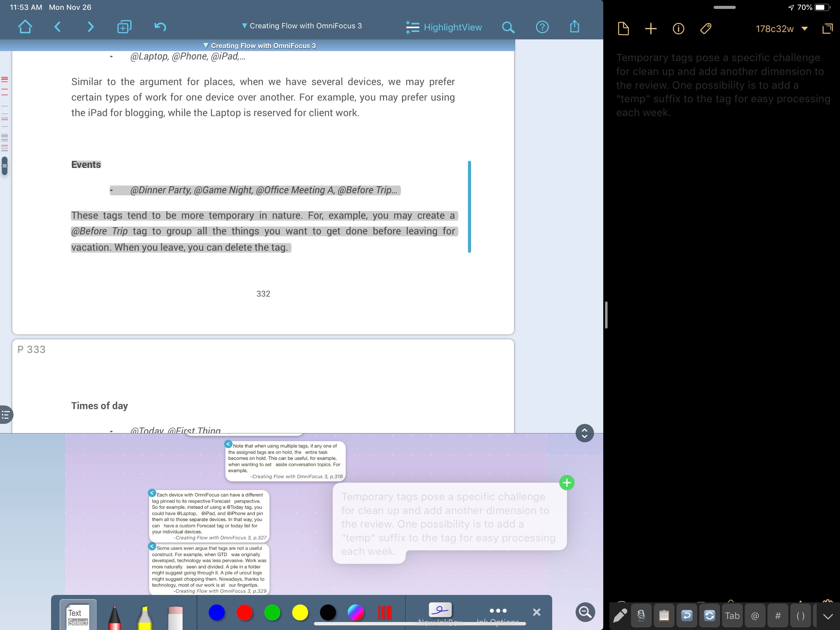840x630 pixels.
Task: Pick the blue ink color
Action: [x=216, y=612]
